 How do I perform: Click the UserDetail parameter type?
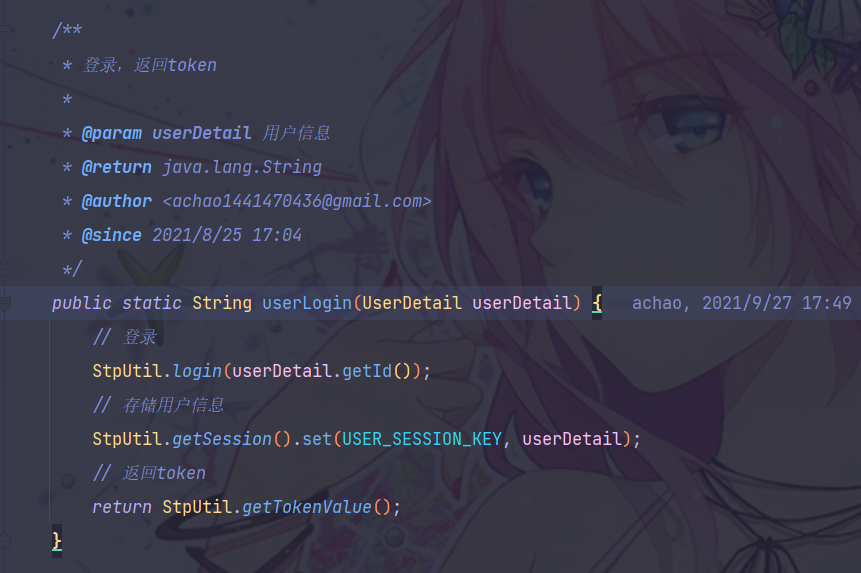coord(411,303)
